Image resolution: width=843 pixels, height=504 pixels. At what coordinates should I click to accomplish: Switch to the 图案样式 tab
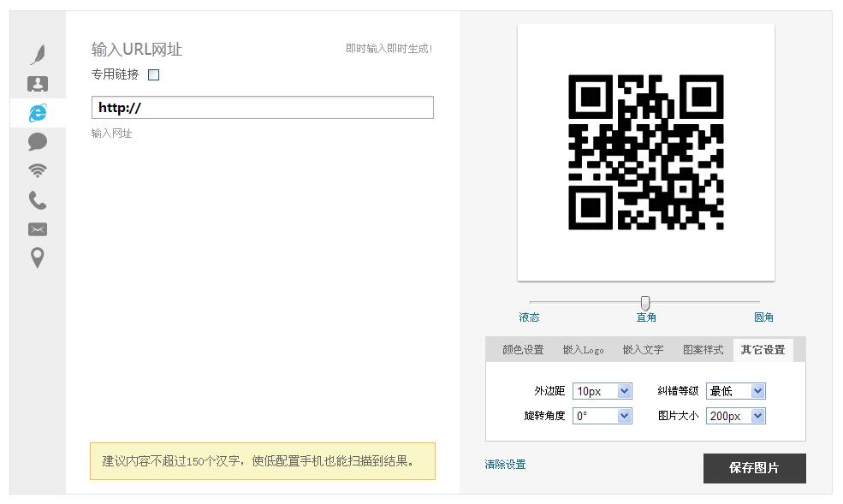point(703,350)
